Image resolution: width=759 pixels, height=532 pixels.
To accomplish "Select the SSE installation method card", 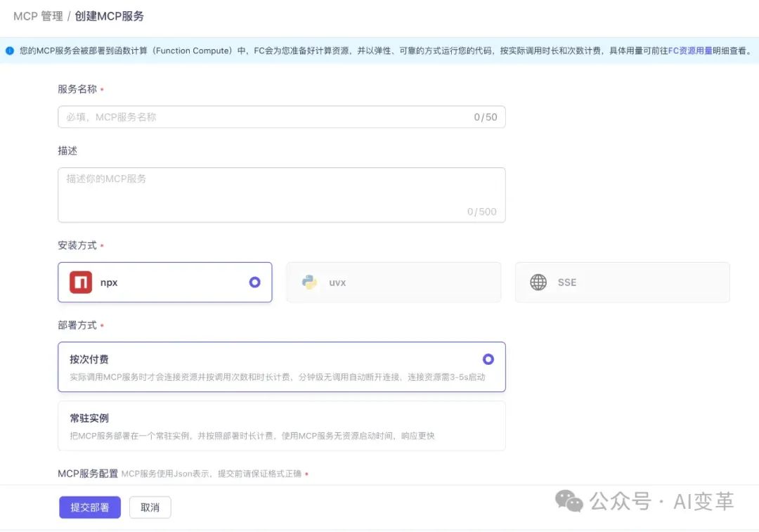I will [622, 282].
